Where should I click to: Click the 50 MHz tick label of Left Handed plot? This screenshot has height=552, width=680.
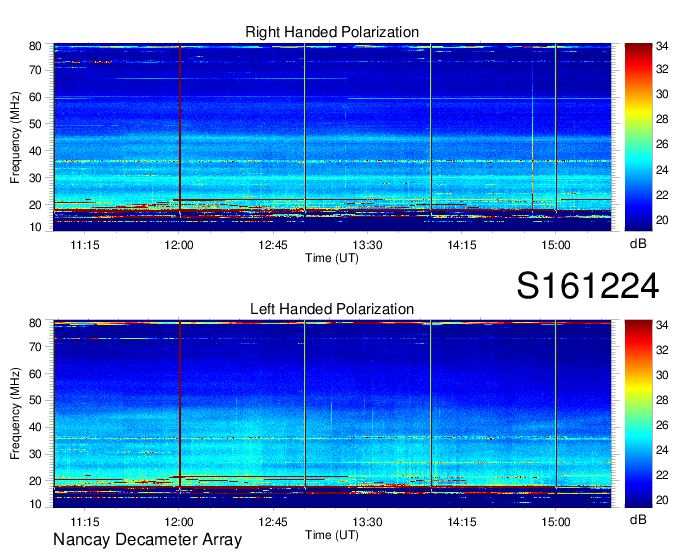point(35,400)
